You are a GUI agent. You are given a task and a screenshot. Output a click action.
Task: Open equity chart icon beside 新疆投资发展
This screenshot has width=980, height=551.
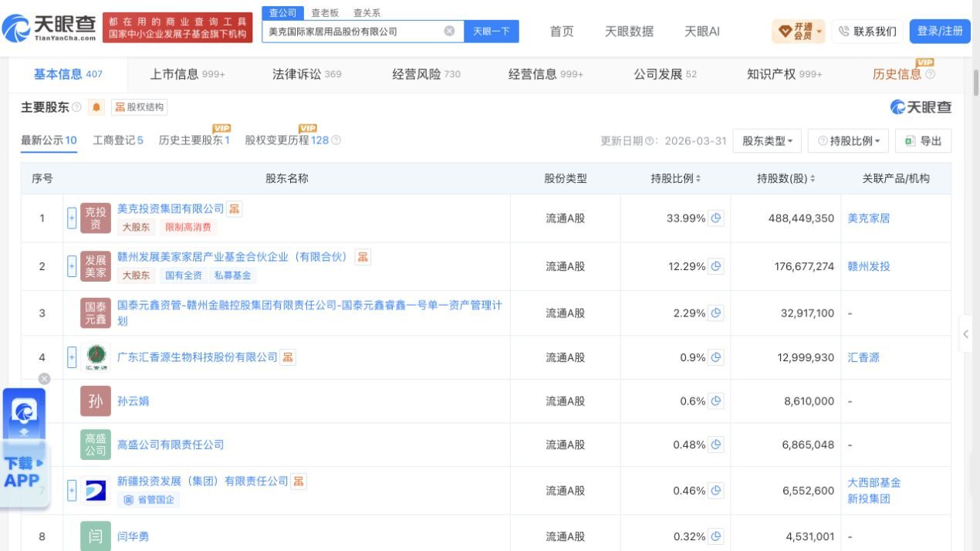click(x=299, y=482)
